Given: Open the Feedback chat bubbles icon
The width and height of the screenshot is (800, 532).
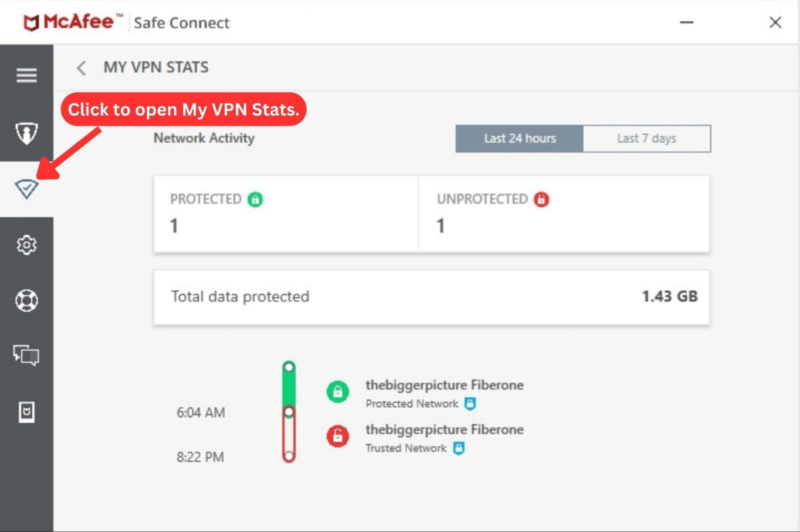Looking at the screenshot, I should (x=26, y=355).
